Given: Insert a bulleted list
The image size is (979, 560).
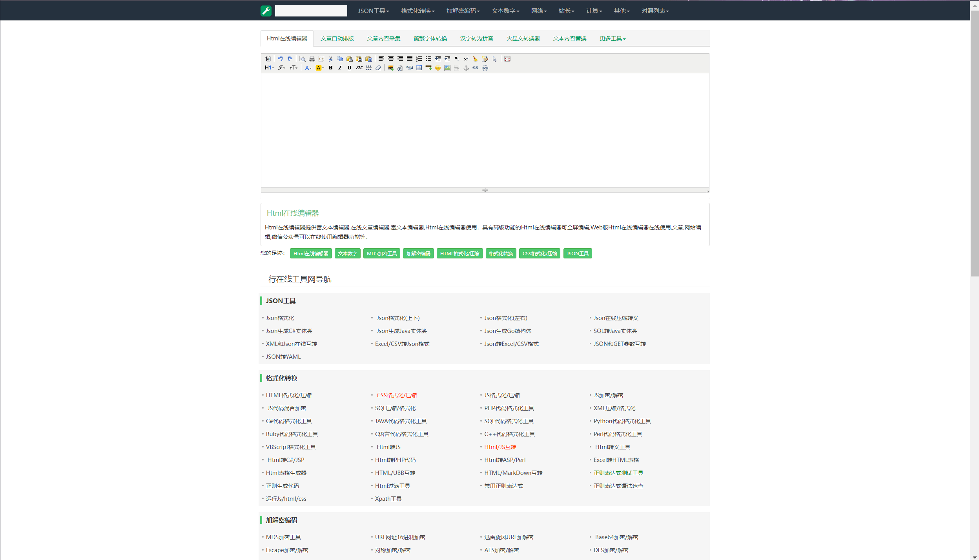Looking at the screenshot, I should [428, 59].
